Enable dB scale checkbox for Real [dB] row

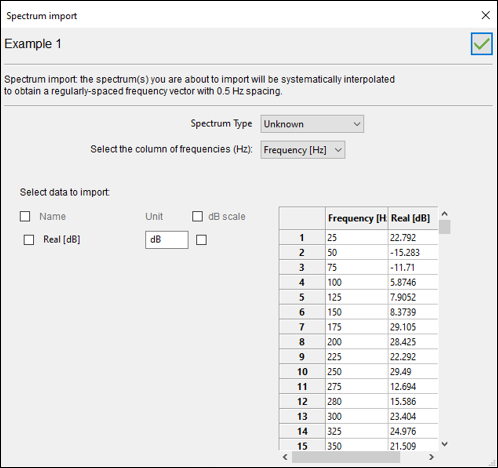[x=201, y=240]
